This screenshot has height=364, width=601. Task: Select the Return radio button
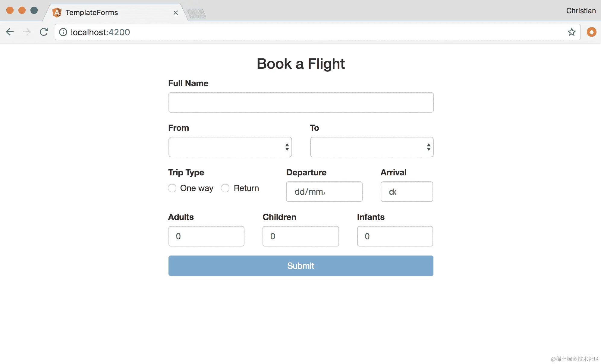pos(225,188)
